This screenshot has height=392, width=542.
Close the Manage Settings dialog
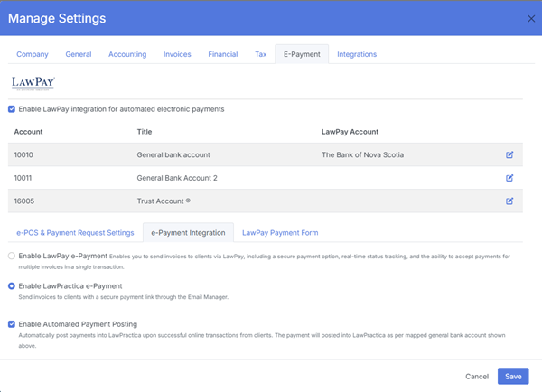tap(530, 19)
